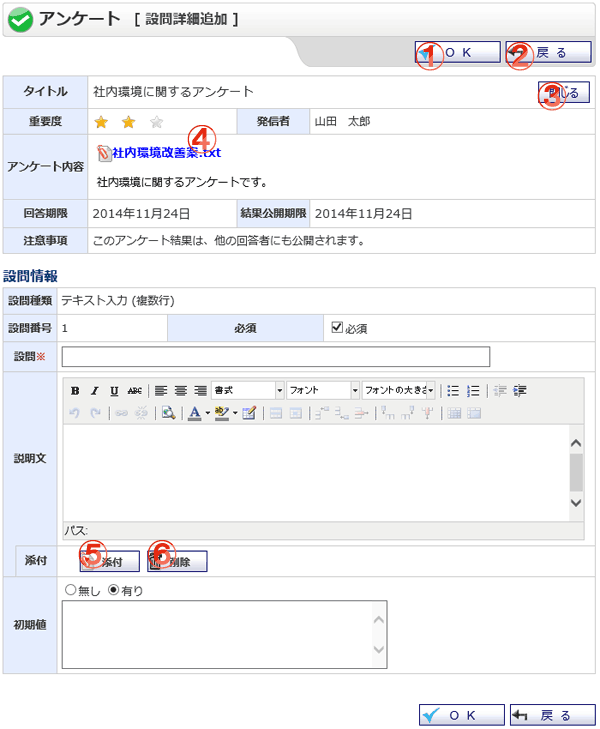Image resolution: width=600 pixels, height=729 pixels.
Task: Select the 無し initial value radio
Action: pos(70,590)
